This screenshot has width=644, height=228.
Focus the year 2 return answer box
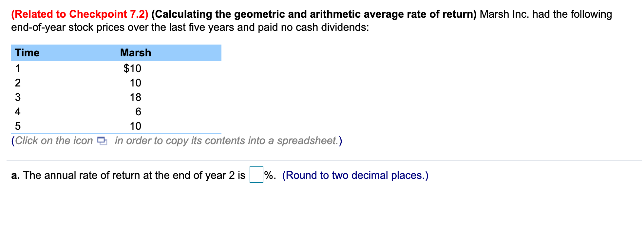[256, 175]
